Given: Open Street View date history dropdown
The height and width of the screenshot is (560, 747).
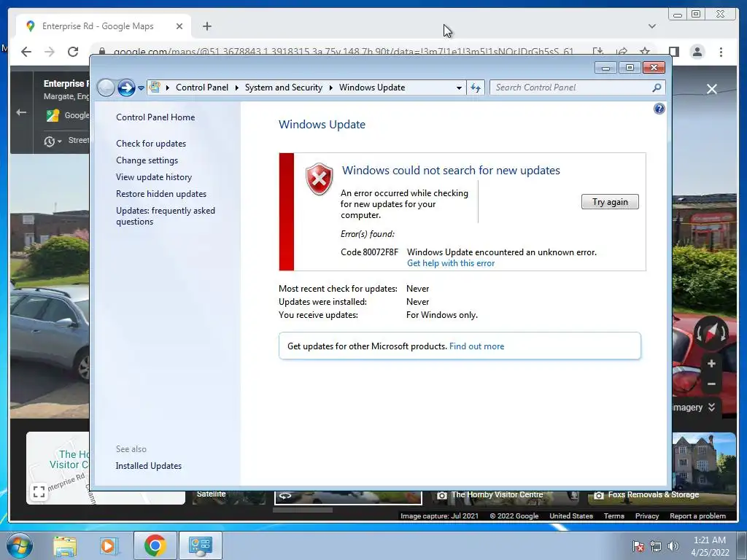Looking at the screenshot, I should click(53, 141).
